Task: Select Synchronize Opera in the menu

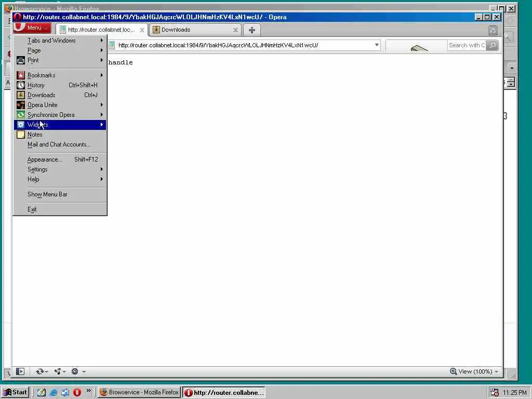Action: tap(60, 115)
